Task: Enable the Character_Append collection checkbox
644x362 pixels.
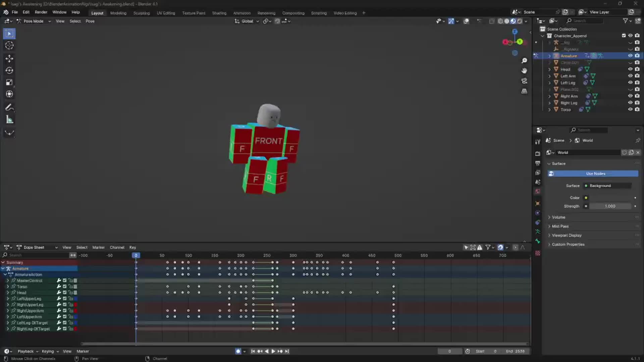Action: (x=624, y=35)
